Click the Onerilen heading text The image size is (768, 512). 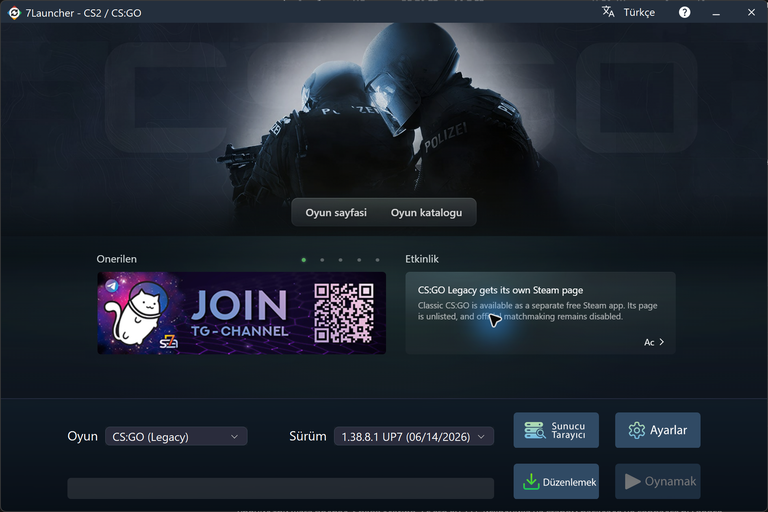point(117,259)
